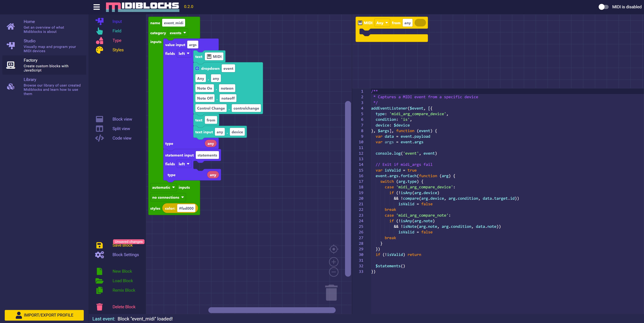The image size is (644, 323).
Task: Click the Delete Block trash icon
Action: [x=99, y=307]
